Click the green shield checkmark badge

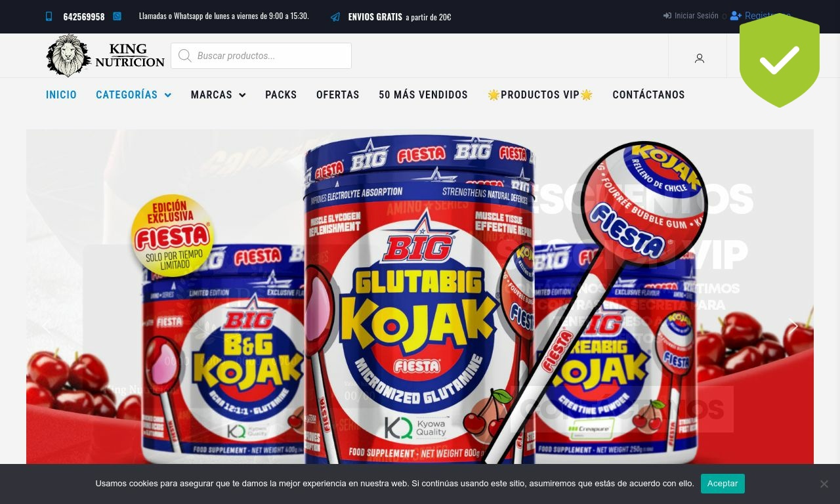click(x=780, y=60)
